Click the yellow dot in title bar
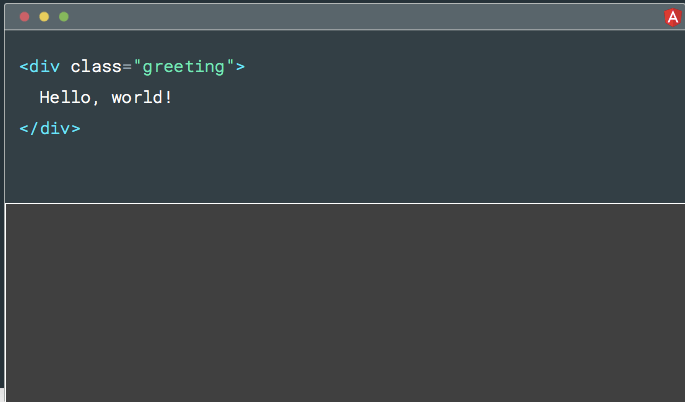The width and height of the screenshot is (685, 402). [x=44, y=17]
